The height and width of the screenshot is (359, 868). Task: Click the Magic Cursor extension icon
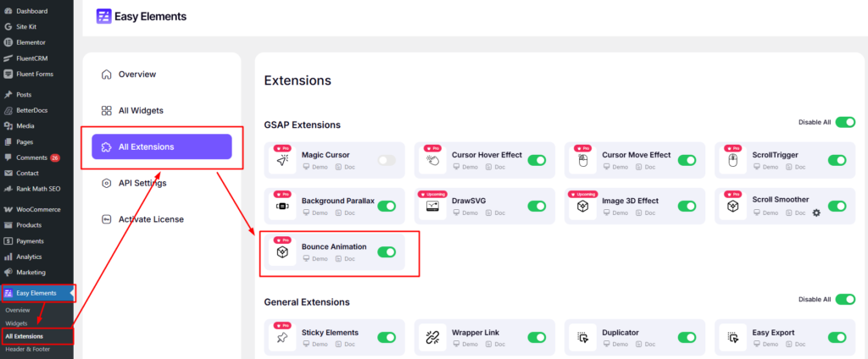[281, 160]
